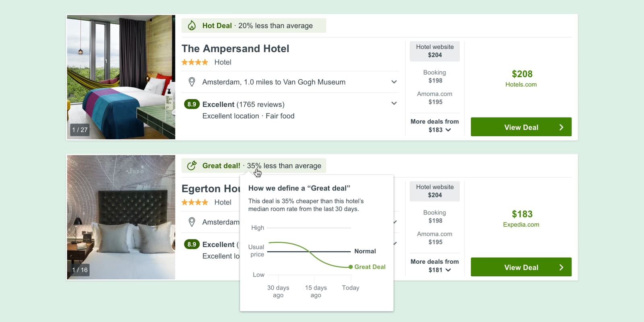Expand More deals from $181 dropdown
Image resolution: width=644 pixels, height=322 pixels.
pos(448,270)
